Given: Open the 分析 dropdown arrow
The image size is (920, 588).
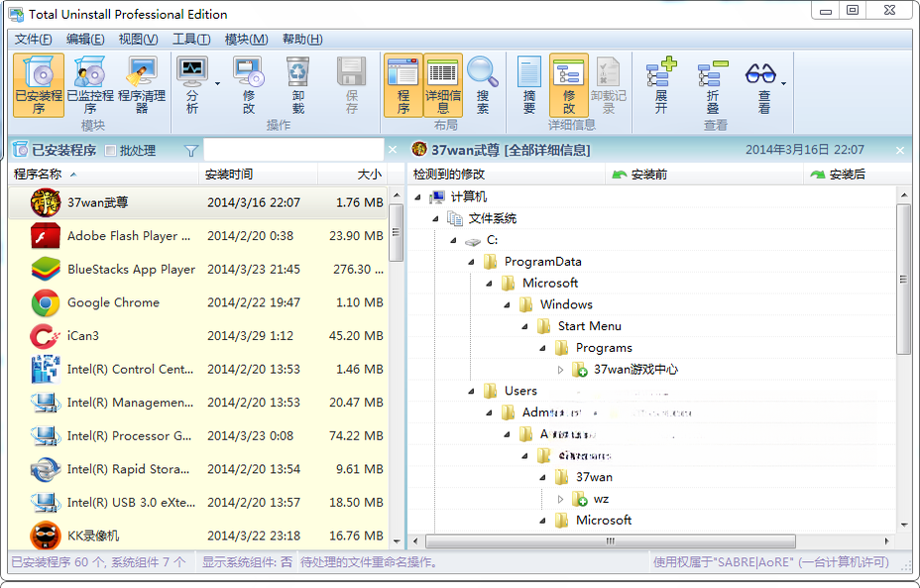Looking at the screenshot, I should 218,84.
